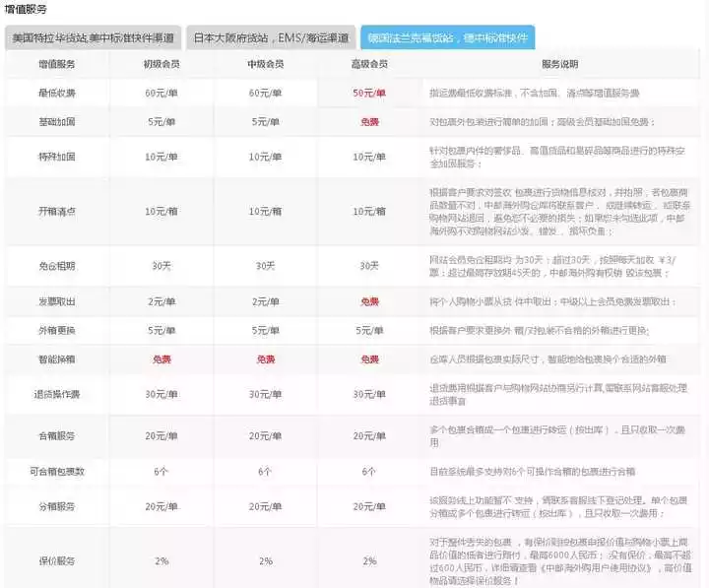This screenshot has width=709, height=588.
Task: Click the 高级会员 column header
Action: tap(369, 64)
